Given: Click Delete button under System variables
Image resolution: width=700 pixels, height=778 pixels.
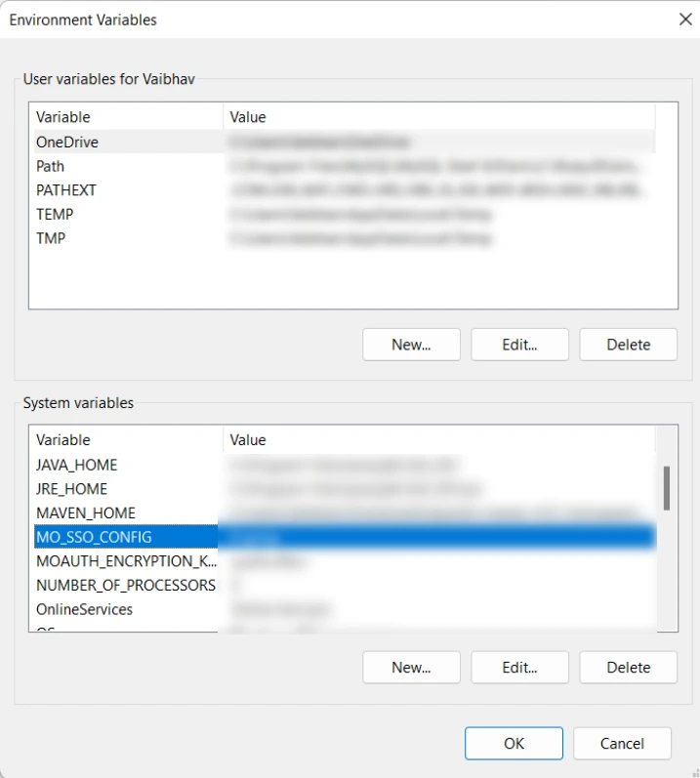Looking at the screenshot, I should [x=628, y=668].
